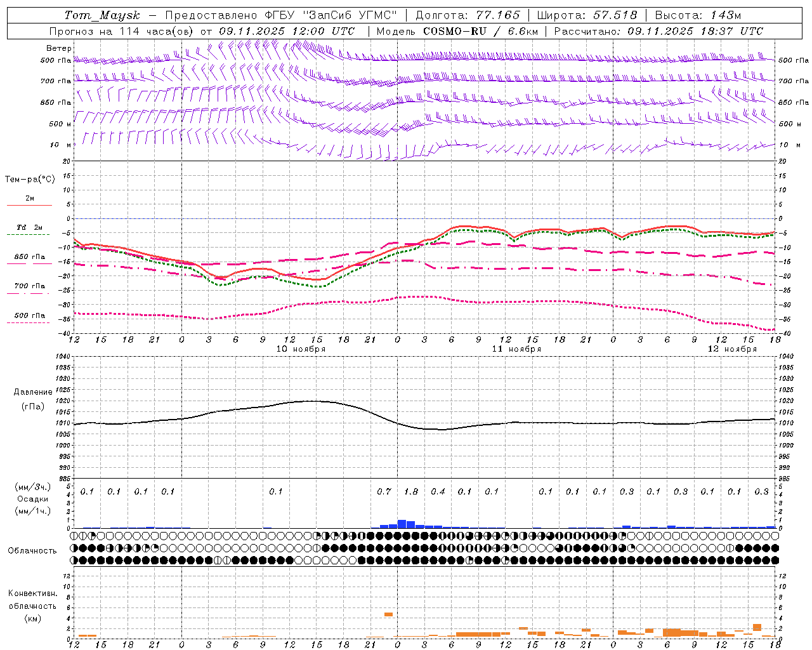Click the highest orange convective cloud bar
The width and height of the screenshot is (812, 650).
coord(388,614)
